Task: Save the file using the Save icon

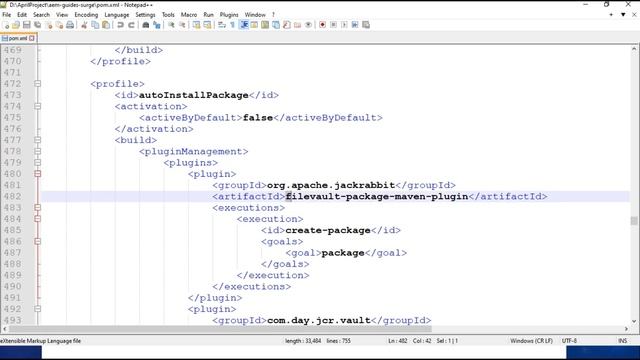Action: (x=27, y=25)
